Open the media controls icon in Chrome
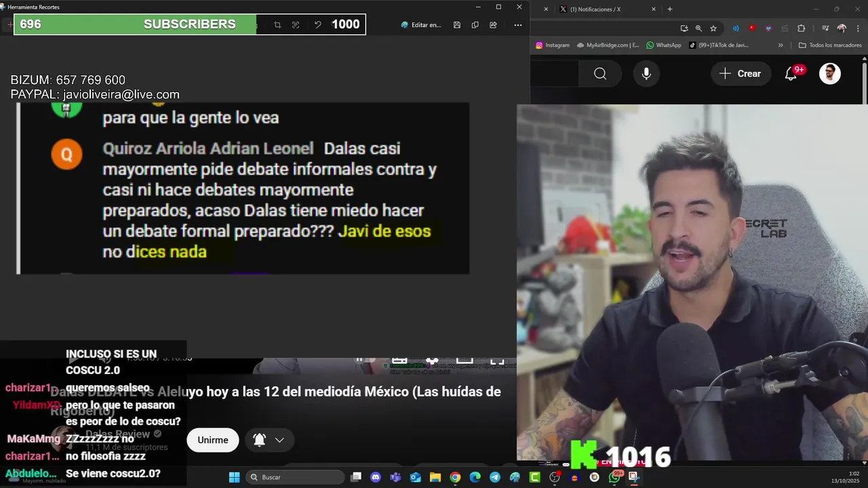Viewport: 868px width, 488px height. (x=825, y=28)
